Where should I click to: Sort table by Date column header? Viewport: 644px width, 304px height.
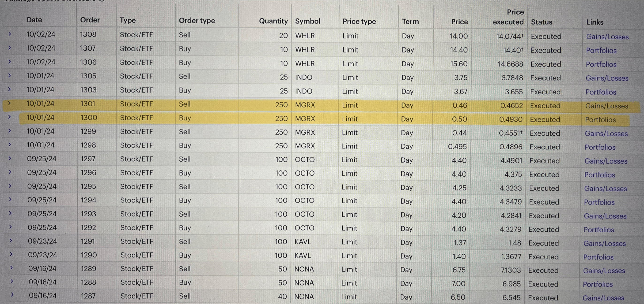pos(34,20)
